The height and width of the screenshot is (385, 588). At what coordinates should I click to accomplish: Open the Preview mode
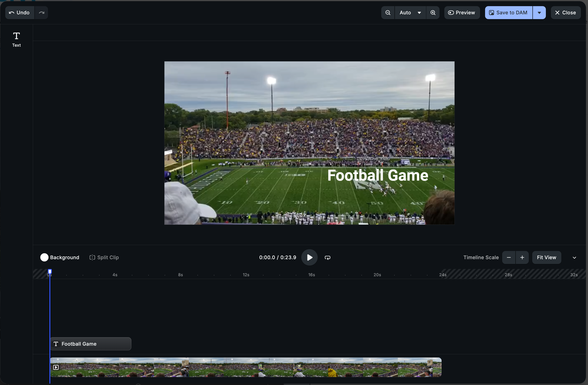click(x=462, y=13)
